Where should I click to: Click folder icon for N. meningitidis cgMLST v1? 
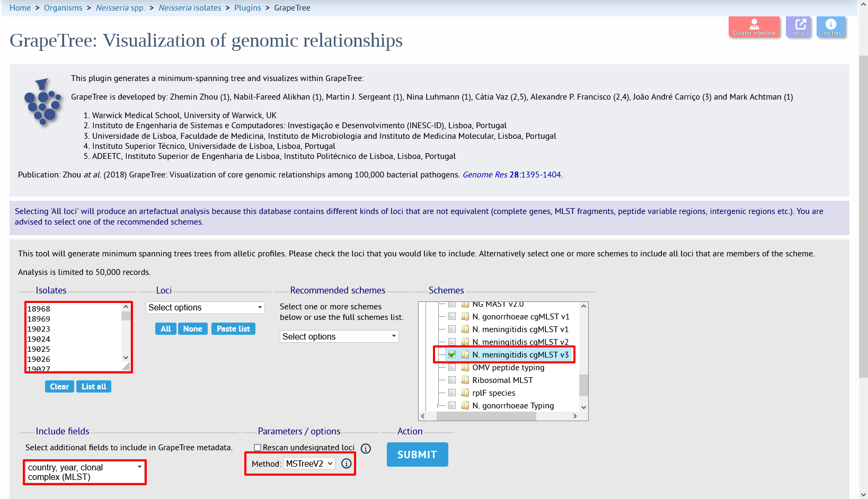coord(465,329)
